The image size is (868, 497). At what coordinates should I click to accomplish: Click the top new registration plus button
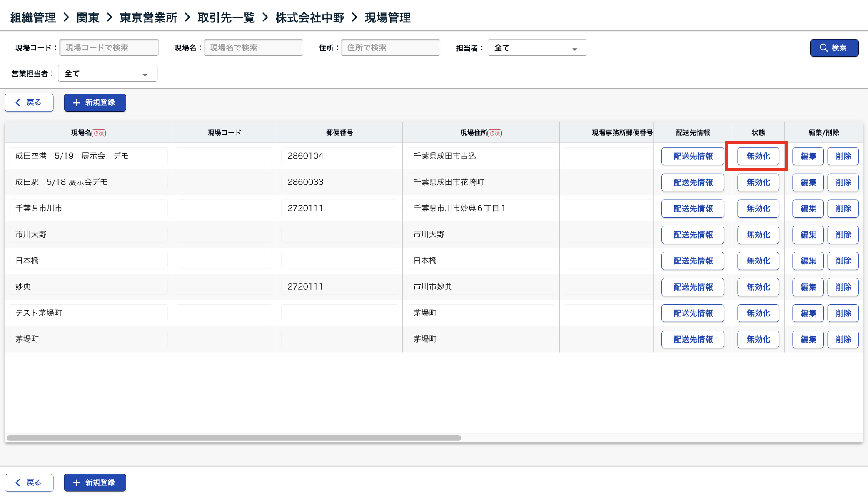coord(95,102)
